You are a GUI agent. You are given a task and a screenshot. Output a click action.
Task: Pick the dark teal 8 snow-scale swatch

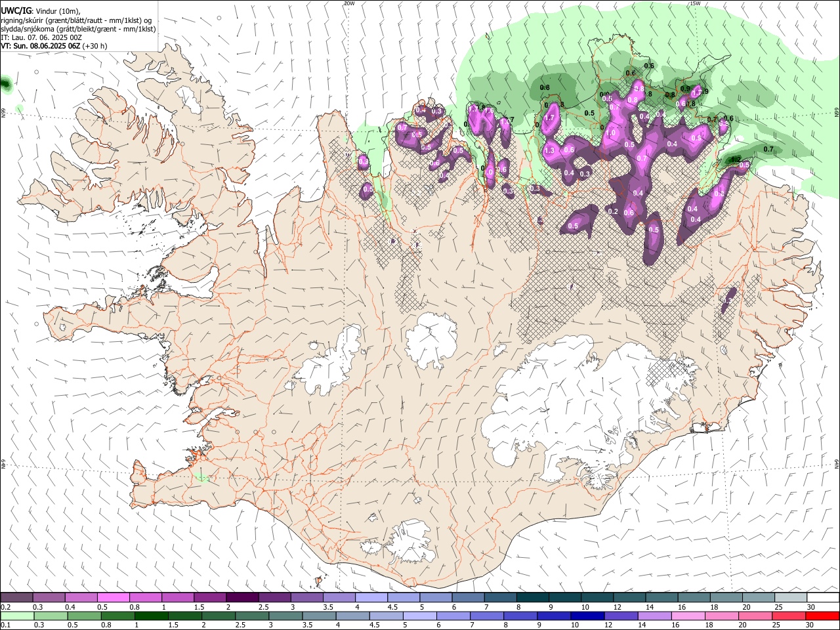[x=533, y=598]
